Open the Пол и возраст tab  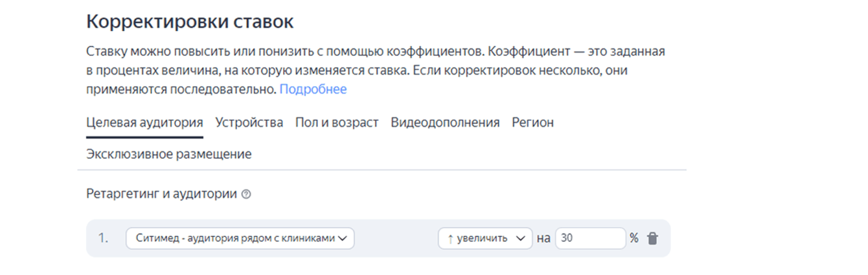pyautogui.click(x=337, y=122)
